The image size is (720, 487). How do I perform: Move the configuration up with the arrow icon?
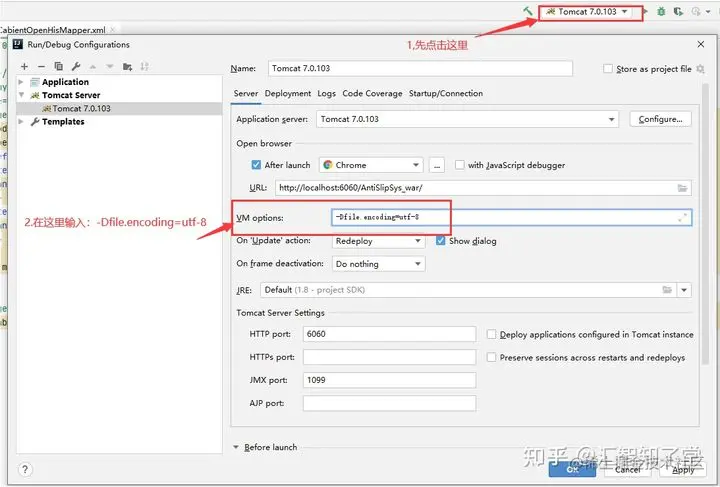point(93,67)
